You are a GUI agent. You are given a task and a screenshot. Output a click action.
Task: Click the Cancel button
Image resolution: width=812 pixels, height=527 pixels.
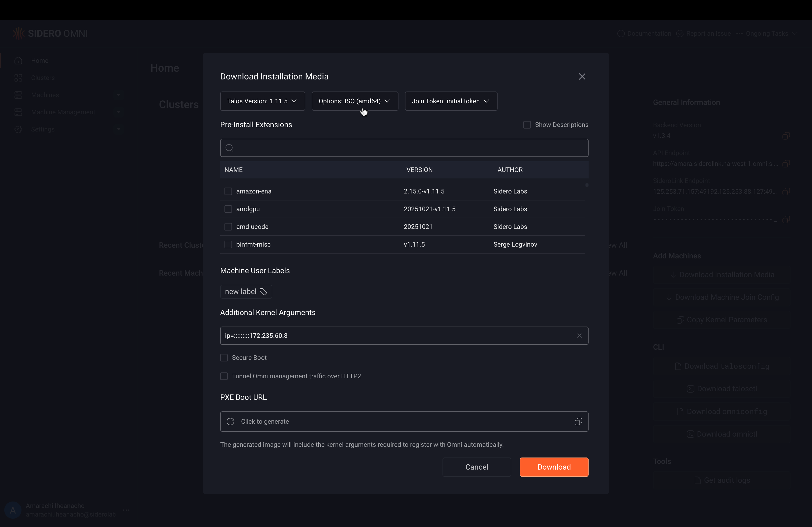[476, 467]
